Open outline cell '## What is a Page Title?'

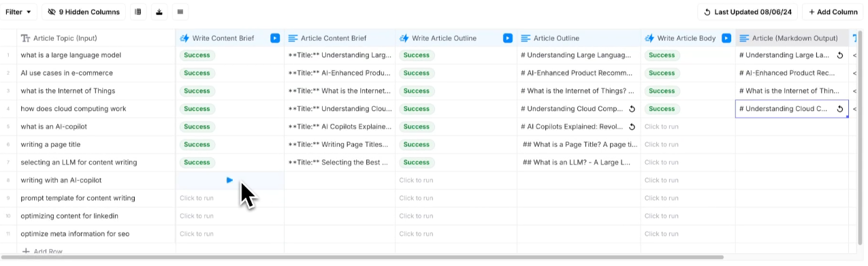tap(579, 144)
